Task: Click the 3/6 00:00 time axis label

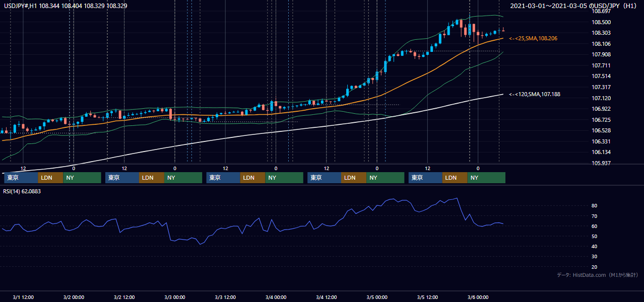Action: point(478,297)
